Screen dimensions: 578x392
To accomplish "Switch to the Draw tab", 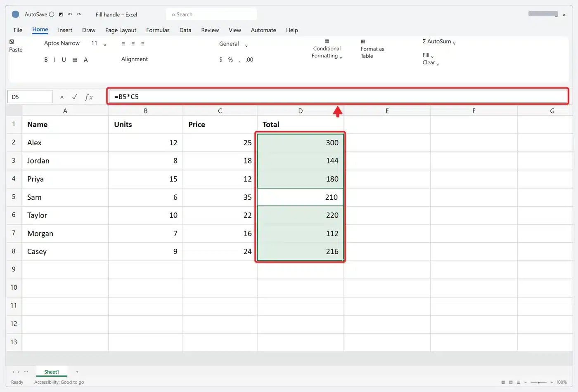I will click(x=89, y=30).
